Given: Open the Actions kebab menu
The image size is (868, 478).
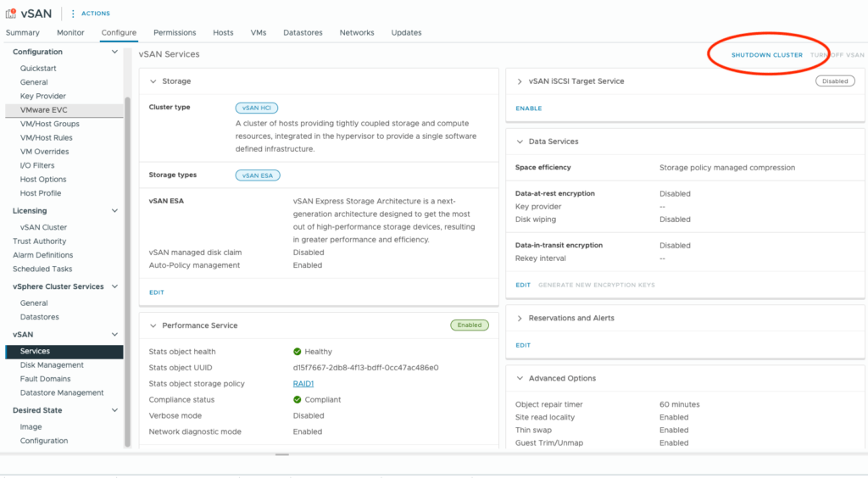Looking at the screenshot, I should [x=73, y=14].
